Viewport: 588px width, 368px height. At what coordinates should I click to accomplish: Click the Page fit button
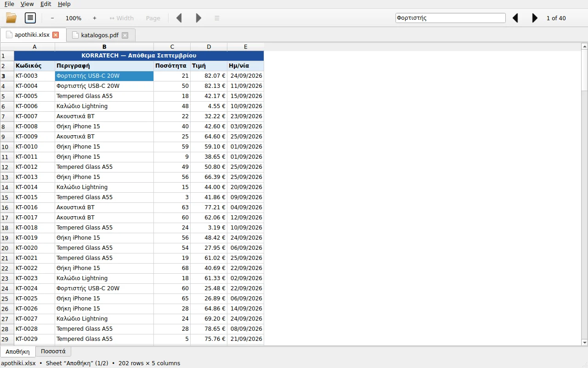153,18
